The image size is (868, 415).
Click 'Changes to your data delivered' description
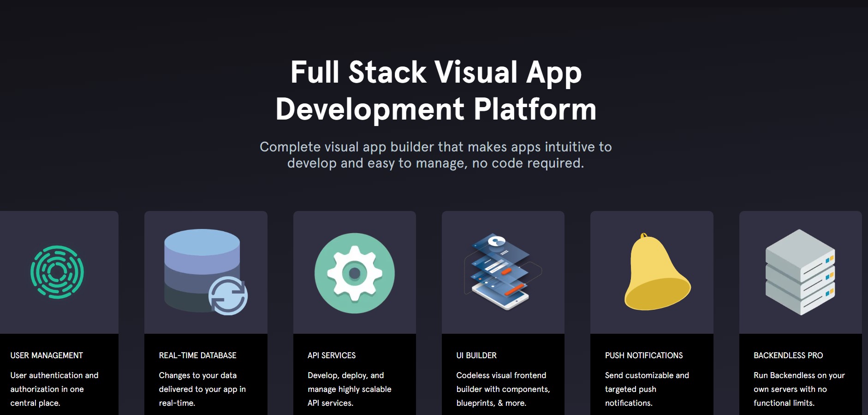point(202,389)
